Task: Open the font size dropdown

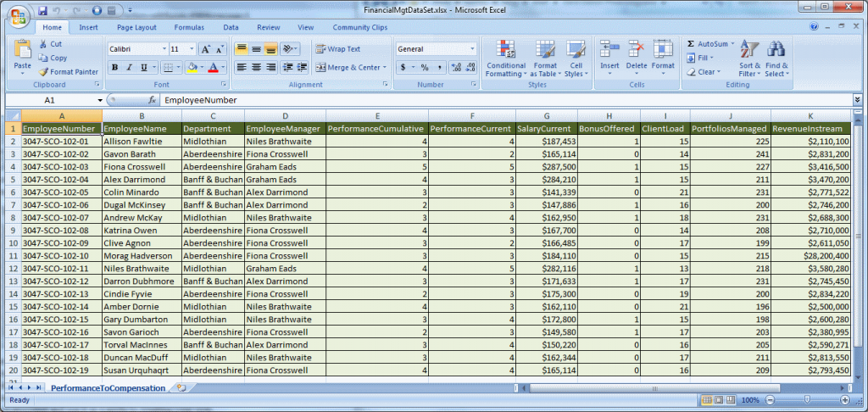Action: pyautogui.click(x=192, y=49)
